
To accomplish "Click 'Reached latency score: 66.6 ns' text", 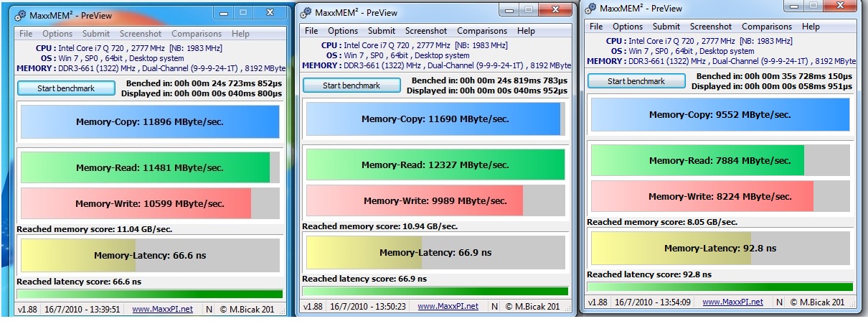I will [79, 282].
